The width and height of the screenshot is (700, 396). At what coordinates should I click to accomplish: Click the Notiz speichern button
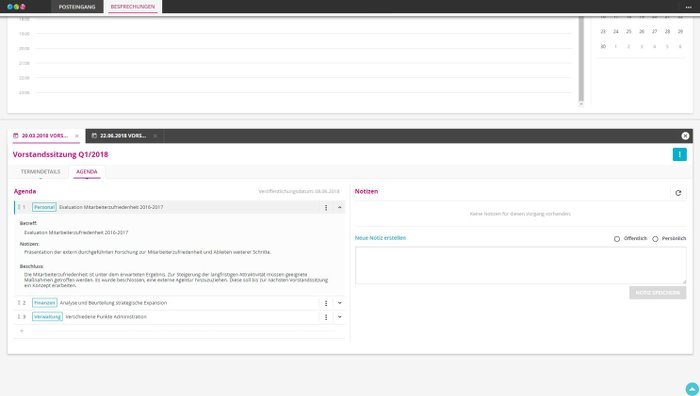(658, 293)
